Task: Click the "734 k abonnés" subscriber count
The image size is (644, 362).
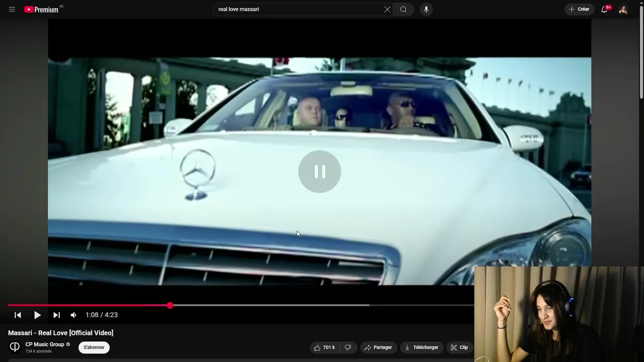Action: (39, 351)
